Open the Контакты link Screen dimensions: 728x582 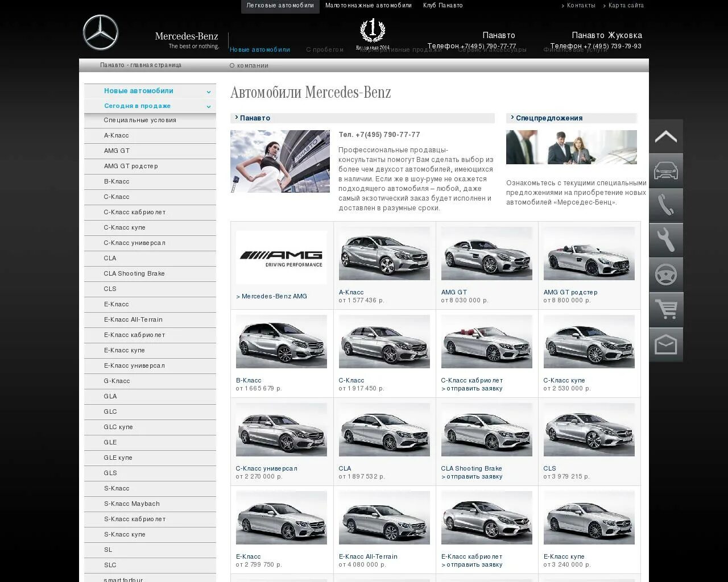pyautogui.click(x=581, y=6)
